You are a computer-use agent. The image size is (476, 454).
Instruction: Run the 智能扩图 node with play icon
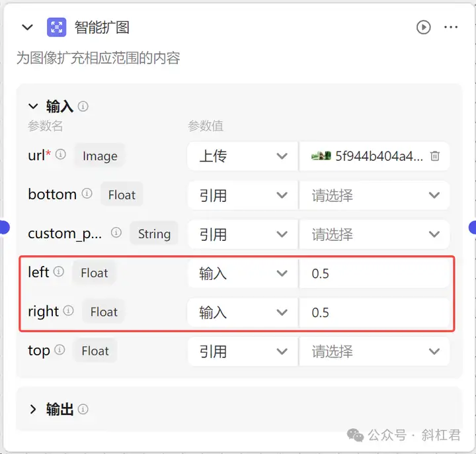point(423,27)
